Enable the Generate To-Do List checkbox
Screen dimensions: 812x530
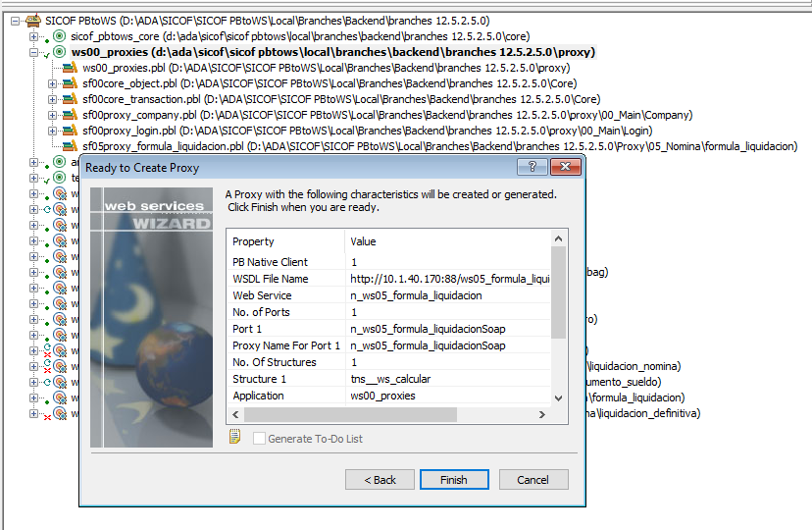coord(259,439)
